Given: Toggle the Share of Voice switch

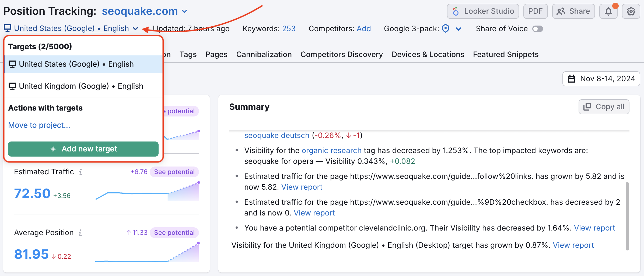Looking at the screenshot, I should click(x=537, y=29).
